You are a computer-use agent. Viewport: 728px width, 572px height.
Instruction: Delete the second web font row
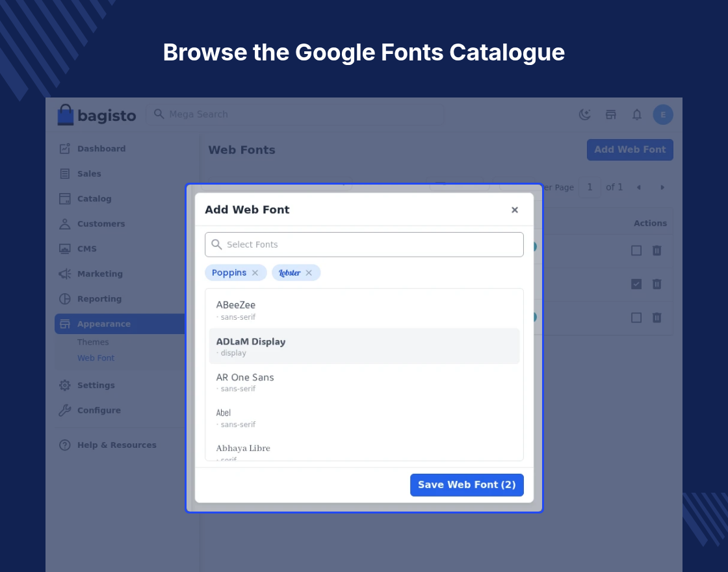pos(656,284)
